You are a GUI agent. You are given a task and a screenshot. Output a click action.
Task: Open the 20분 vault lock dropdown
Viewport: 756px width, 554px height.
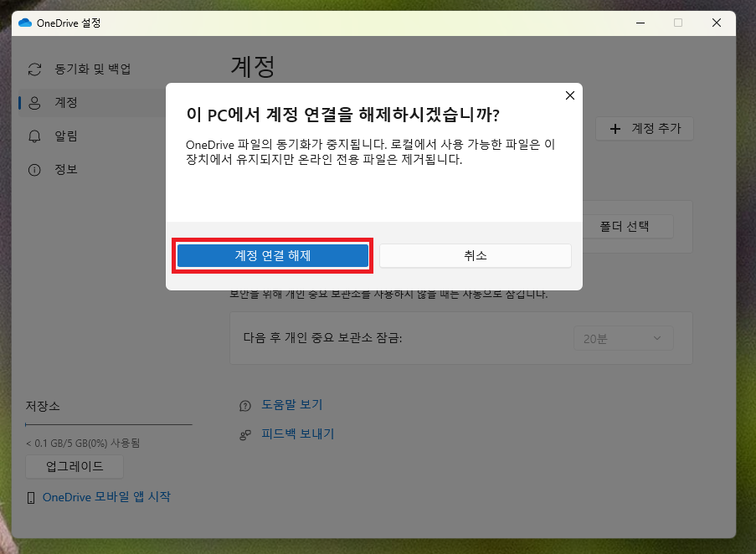[x=623, y=339]
